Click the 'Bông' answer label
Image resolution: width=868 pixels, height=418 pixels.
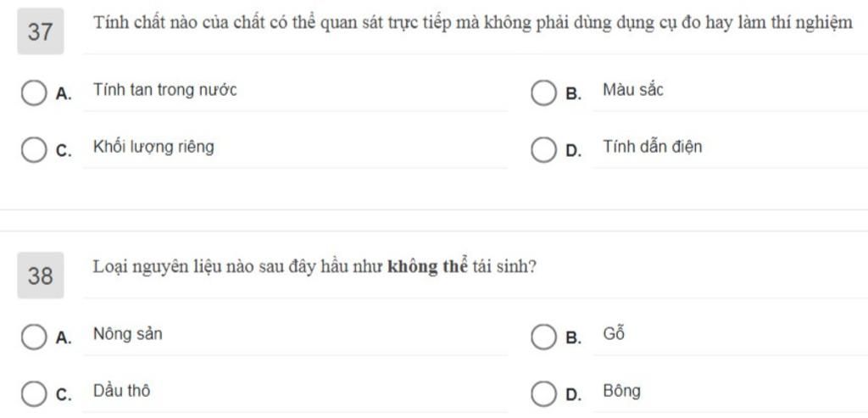click(621, 392)
